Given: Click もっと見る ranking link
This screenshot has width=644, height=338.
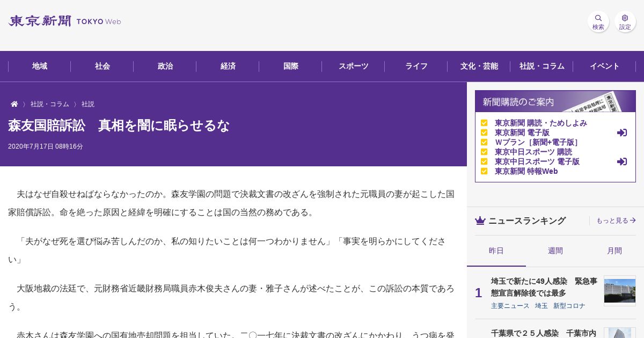Looking at the screenshot, I should 616,221.
